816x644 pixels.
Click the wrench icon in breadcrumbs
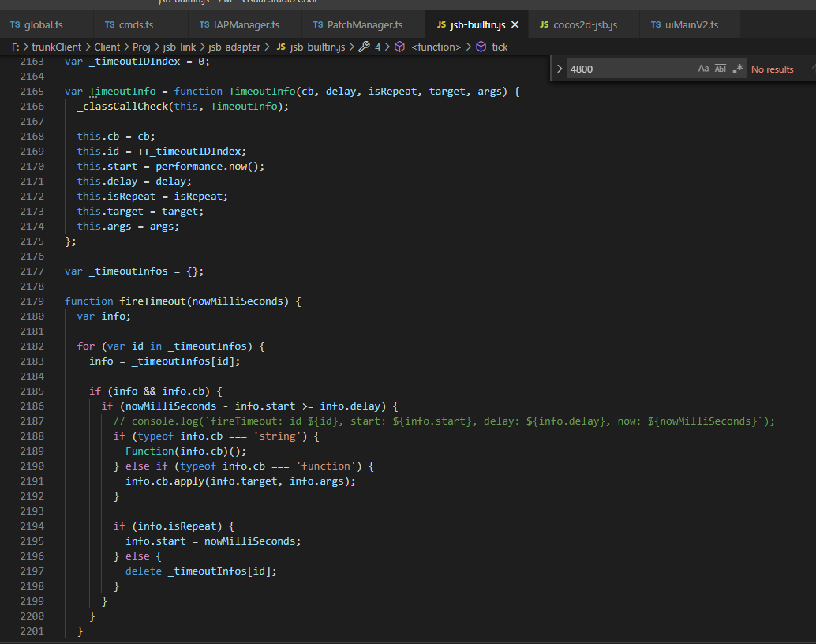[x=364, y=47]
